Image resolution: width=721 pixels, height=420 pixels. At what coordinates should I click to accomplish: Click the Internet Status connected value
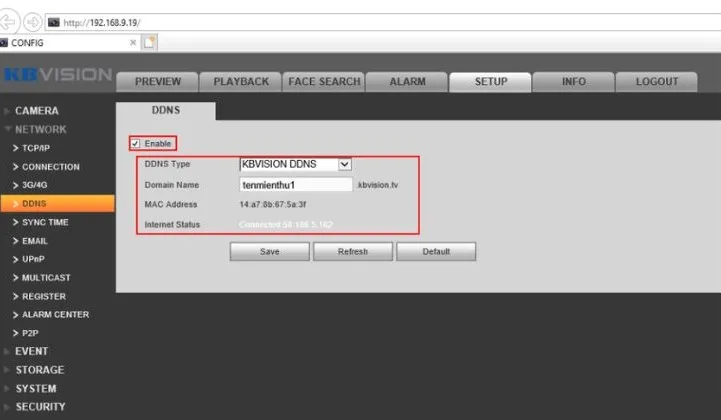point(286,224)
